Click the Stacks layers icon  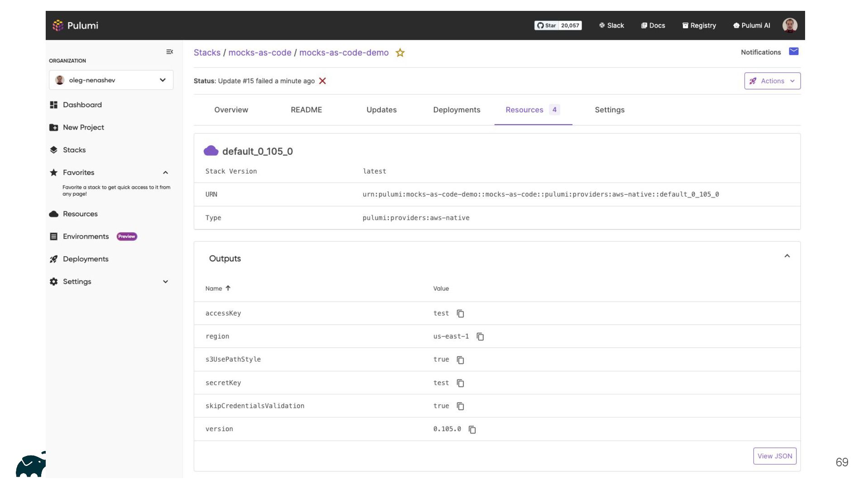coord(54,150)
